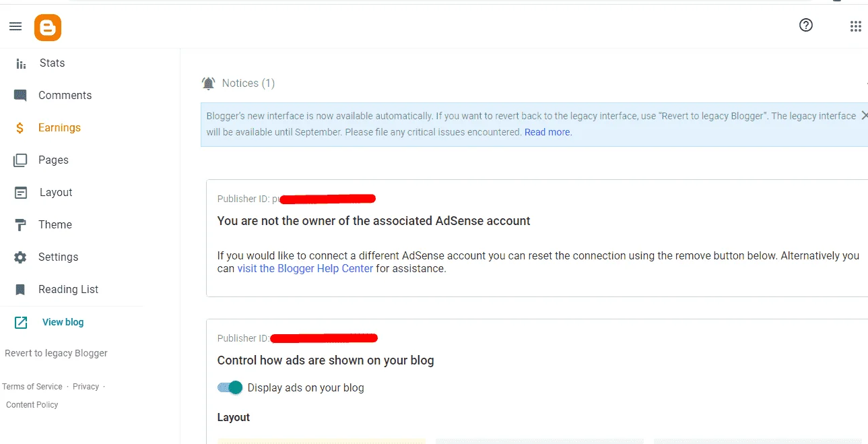
Task: Click the View blog link
Action: [63, 323]
